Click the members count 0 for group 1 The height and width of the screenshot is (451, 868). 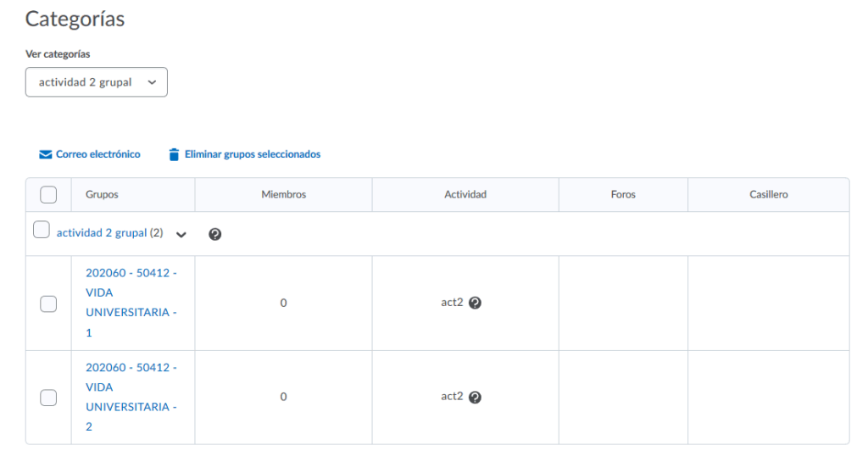pos(283,303)
